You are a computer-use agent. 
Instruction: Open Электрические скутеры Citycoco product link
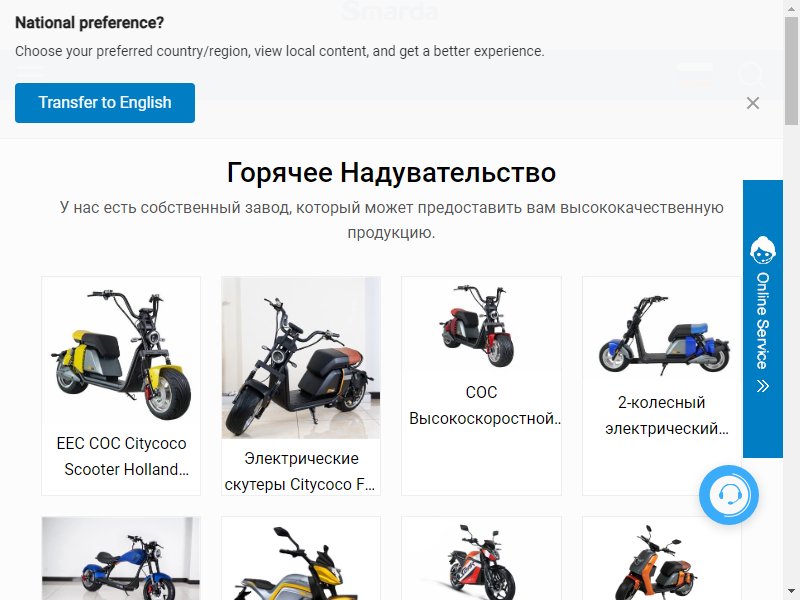point(301,471)
